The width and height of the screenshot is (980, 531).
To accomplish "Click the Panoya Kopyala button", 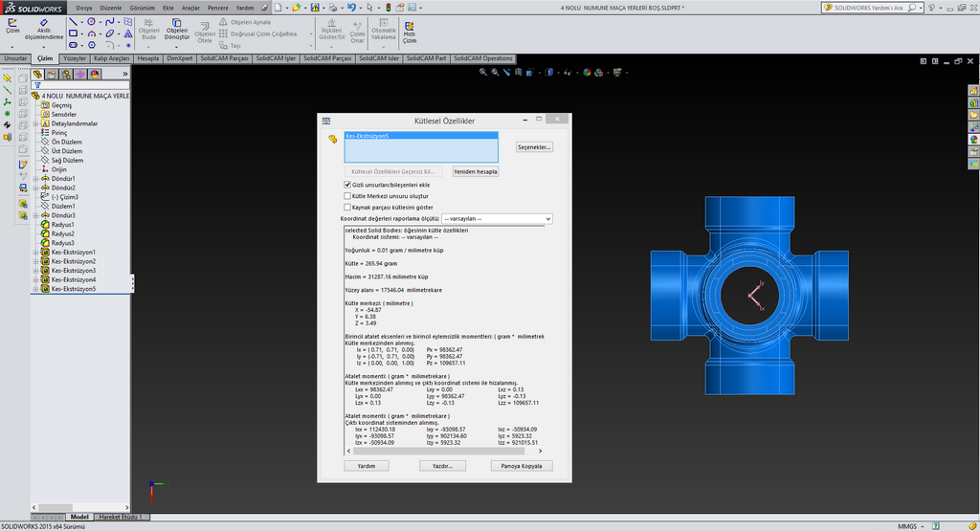I will click(521, 466).
